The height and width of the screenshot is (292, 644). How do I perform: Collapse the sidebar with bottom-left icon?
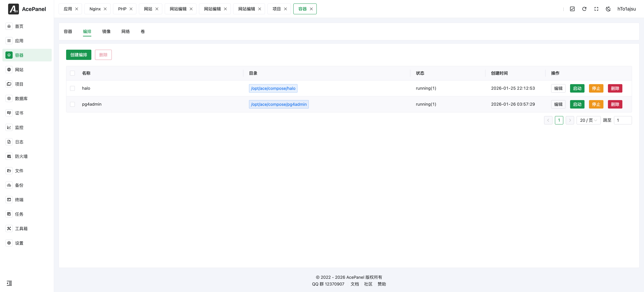click(9, 283)
